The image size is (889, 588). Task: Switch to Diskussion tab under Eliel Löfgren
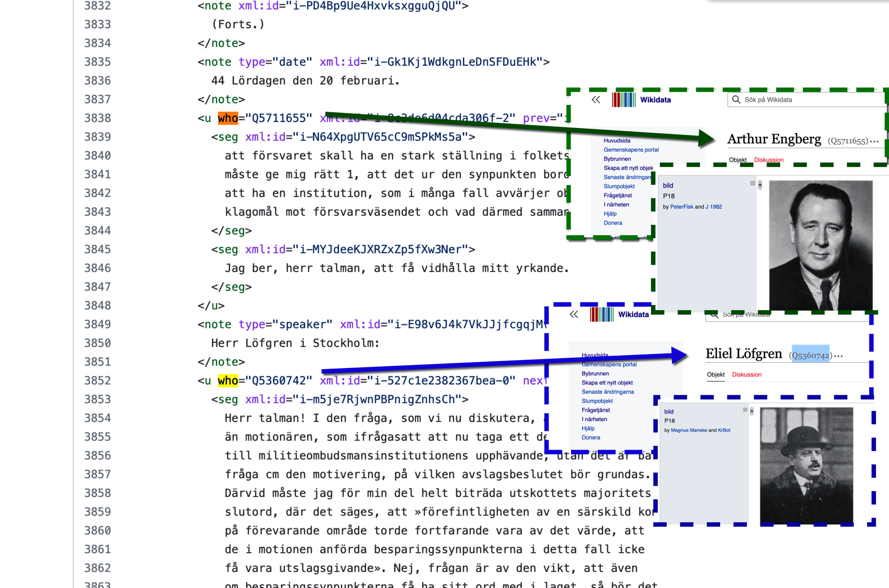tap(746, 375)
